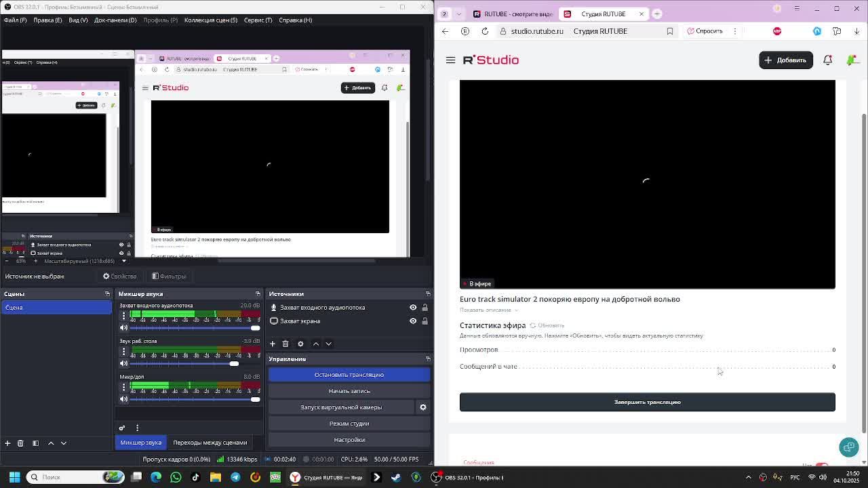Undock the Audio Mixer panel

258,294
